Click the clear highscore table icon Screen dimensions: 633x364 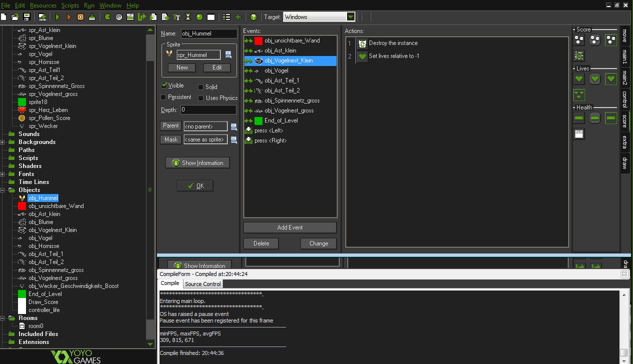point(579,55)
